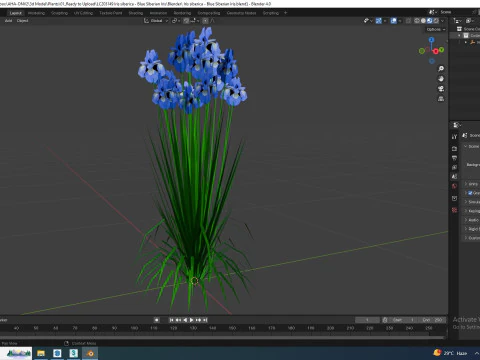Screen dimensions: 480x360
Task: Toggle X-ray view button
Action: point(408,21)
